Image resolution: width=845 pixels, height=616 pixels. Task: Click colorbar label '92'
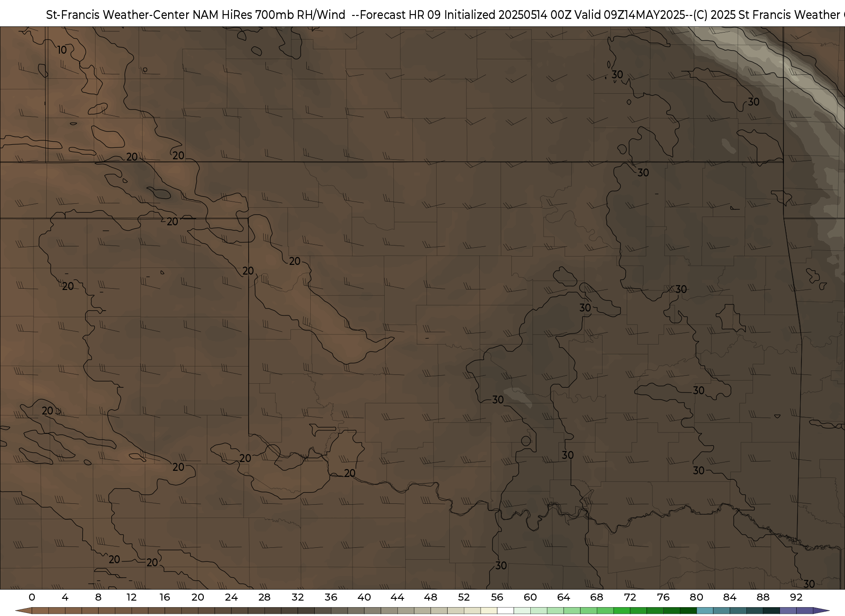pos(796,598)
